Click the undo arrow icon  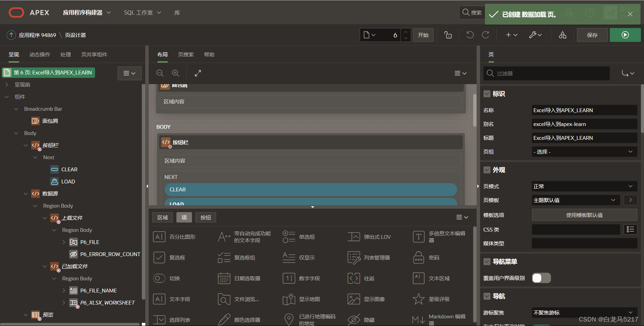click(x=470, y=35)
